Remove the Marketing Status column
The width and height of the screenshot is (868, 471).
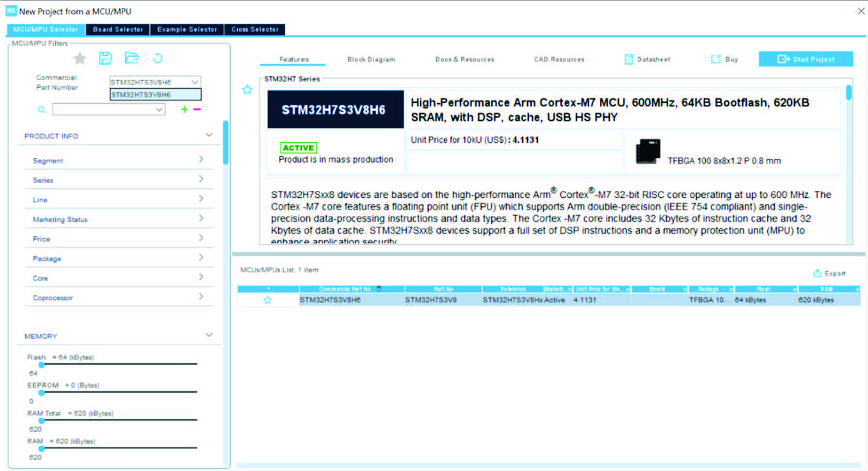point(569,289)
